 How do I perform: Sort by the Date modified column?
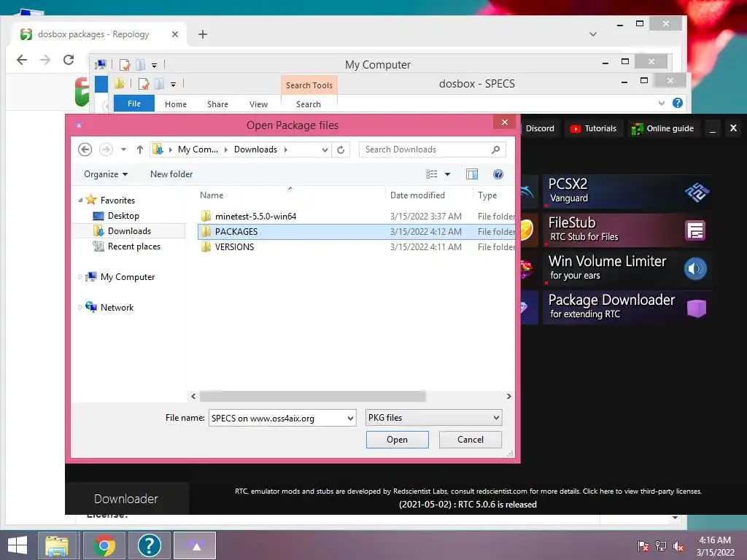tap(417, 195)
